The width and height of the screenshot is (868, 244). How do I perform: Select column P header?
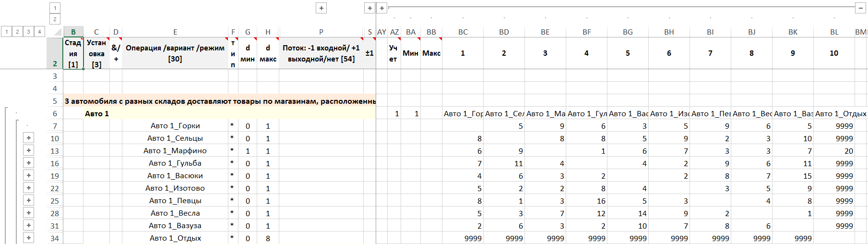coord(321,32)
